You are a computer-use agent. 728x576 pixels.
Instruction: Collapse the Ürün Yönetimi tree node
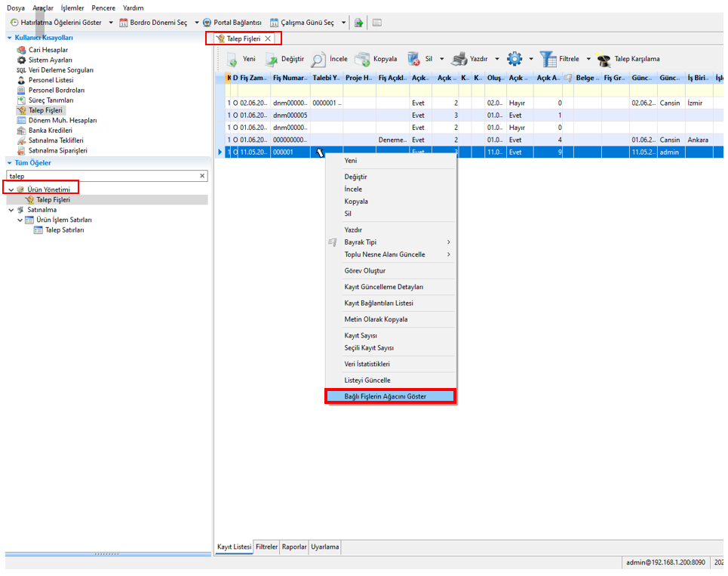point(11,189)
